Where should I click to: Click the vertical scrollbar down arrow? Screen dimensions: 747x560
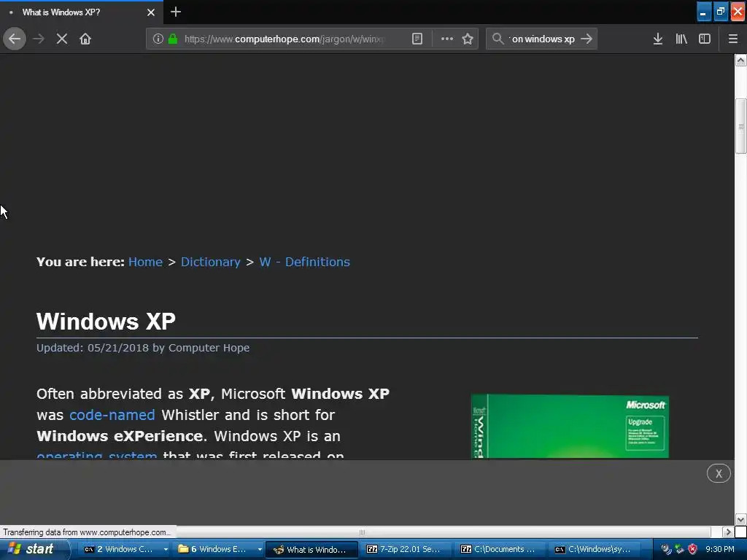tap(740, 519)
